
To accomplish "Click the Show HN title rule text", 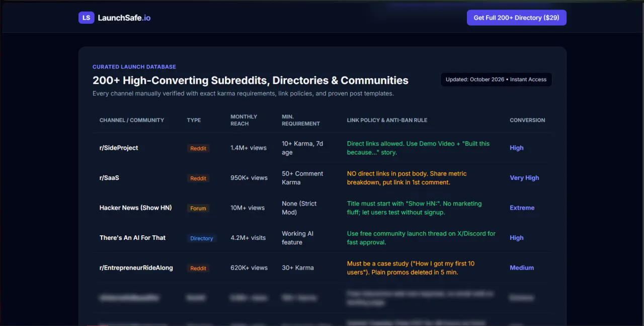I will pyautogui.click(x=415, y=208).
